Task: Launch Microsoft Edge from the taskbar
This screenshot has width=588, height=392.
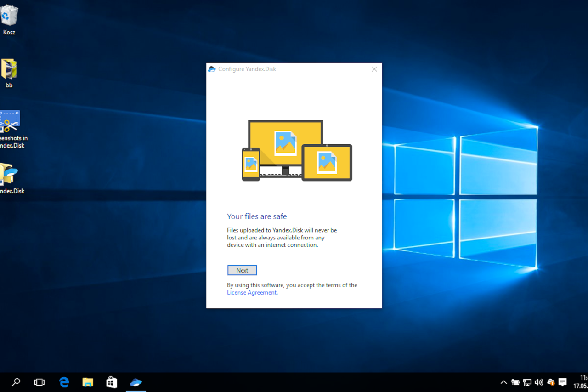Action: coord(63,382)
